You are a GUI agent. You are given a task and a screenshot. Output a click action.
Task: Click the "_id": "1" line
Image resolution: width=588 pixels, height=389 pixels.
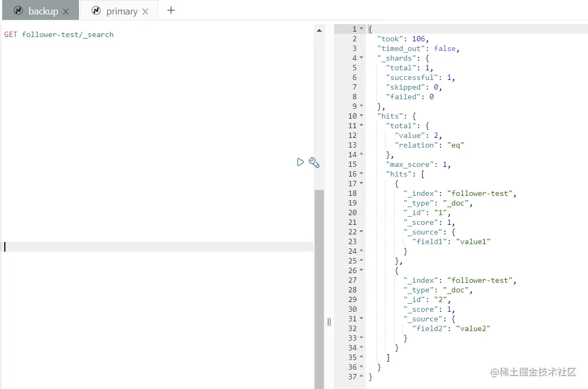(427, 213)
